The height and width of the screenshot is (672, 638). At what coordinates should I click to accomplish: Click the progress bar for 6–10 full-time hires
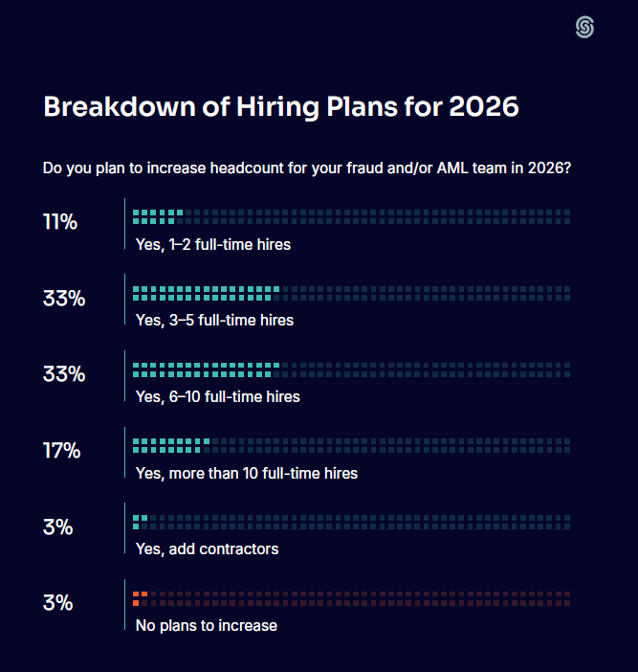[206, 369]
